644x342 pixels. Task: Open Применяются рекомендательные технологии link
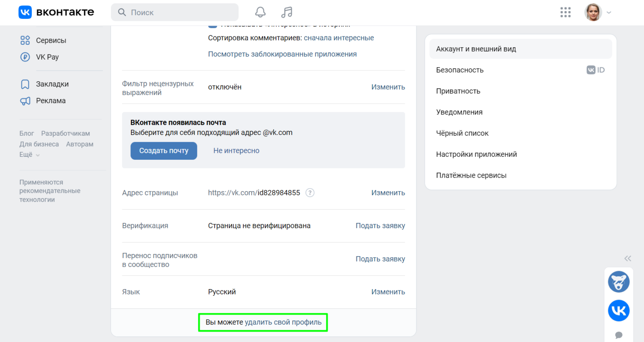click(x=49, y=191)
